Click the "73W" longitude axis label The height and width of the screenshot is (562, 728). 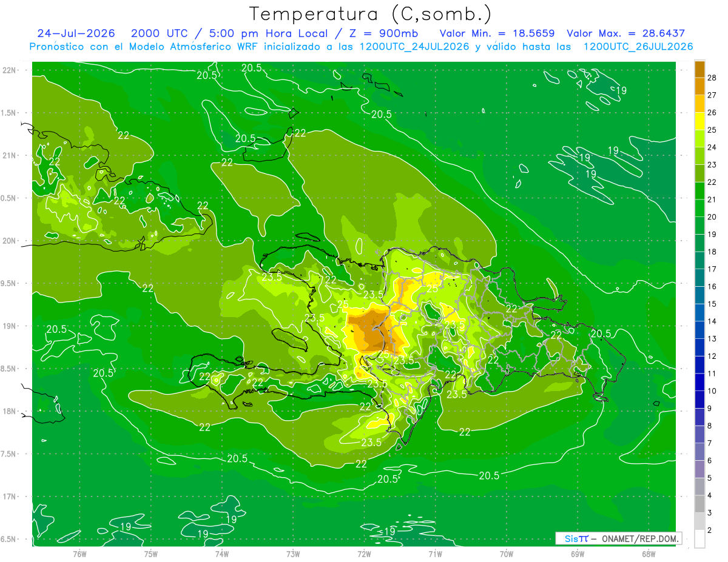click(x=292, y=554)
